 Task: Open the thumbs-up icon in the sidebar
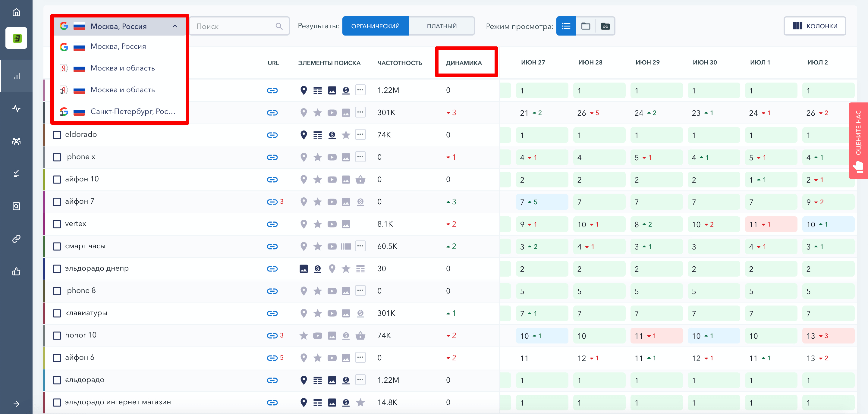tap(16, 271)
